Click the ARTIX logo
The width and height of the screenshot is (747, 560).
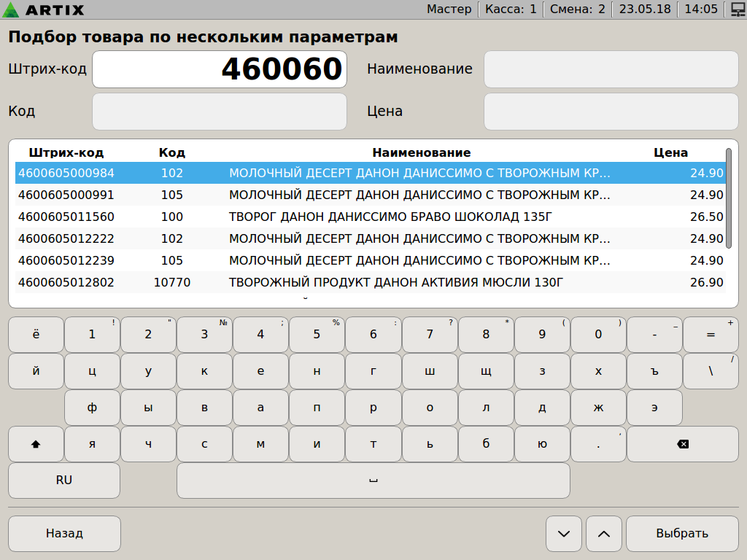pos(44,9)
